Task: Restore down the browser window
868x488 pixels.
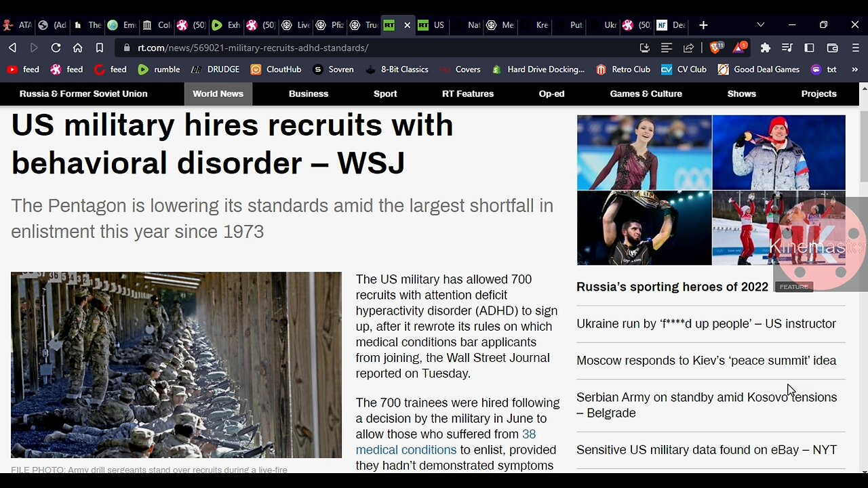Action: (823, 25)
